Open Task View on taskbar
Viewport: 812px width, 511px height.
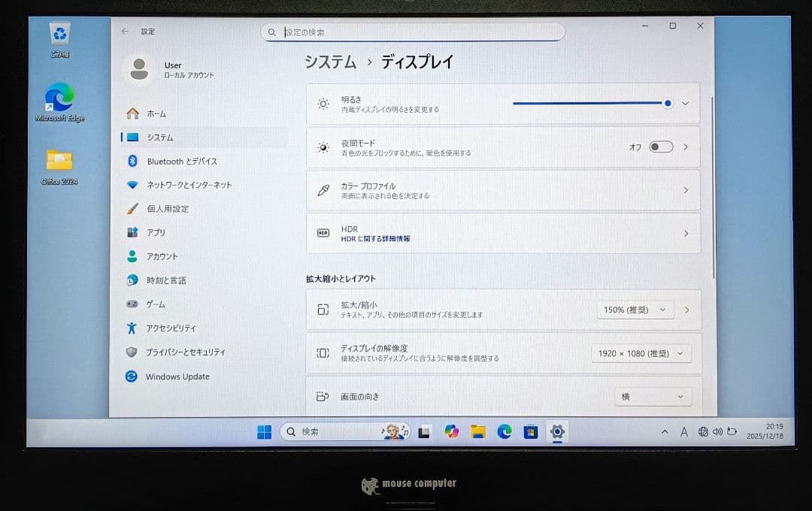tap(424, 432)
